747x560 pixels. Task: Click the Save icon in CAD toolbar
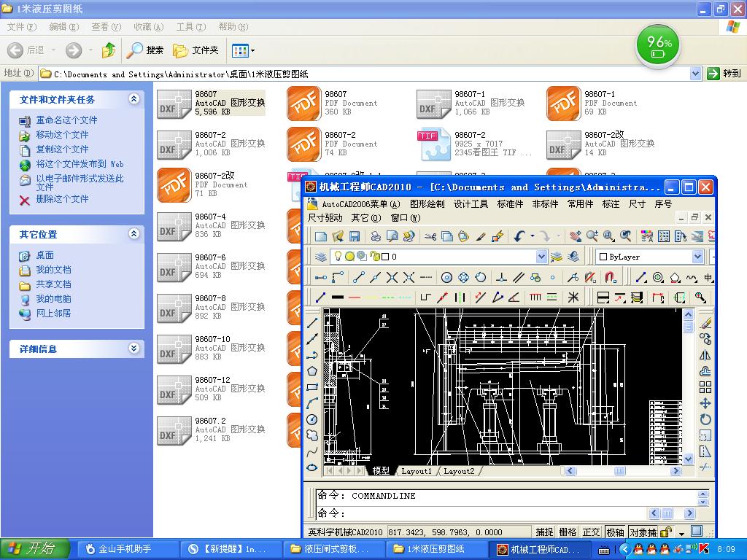(x=355, y=236)
